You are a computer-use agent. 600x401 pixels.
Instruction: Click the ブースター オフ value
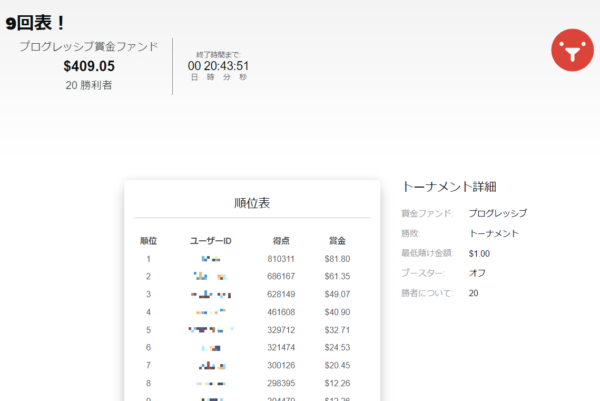[478, 273]
